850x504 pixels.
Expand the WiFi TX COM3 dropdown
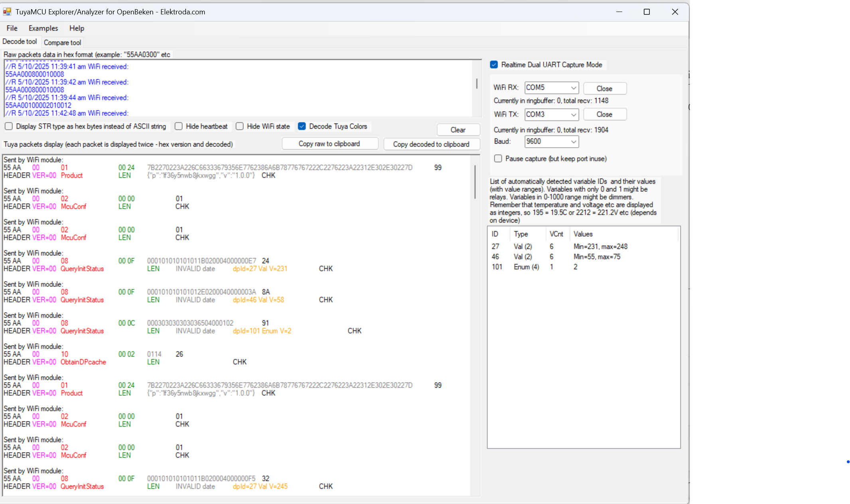point(573,114)
